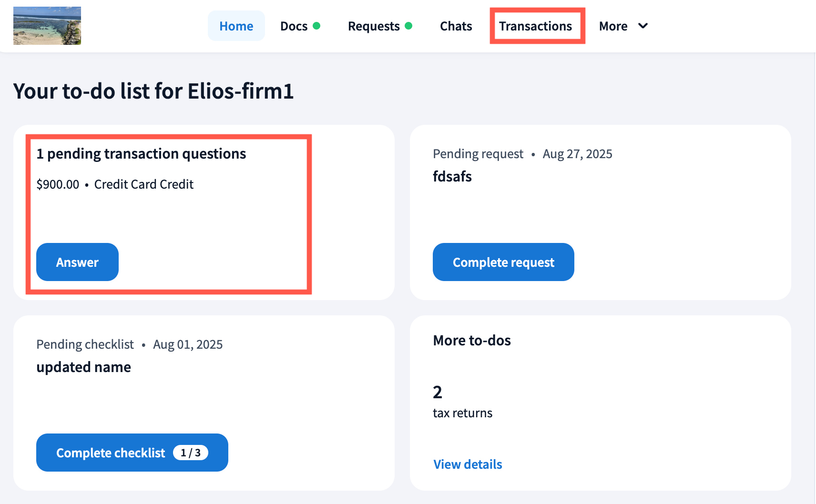Go to the Home tab
The width and height of the screenshot is (816, 504).
tap(236, 26)
